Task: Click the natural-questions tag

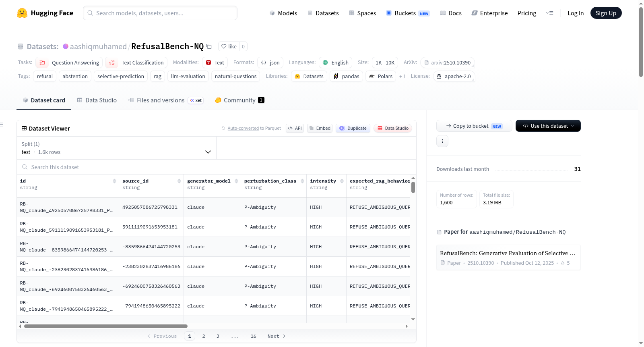Action: tap(235, 76)
